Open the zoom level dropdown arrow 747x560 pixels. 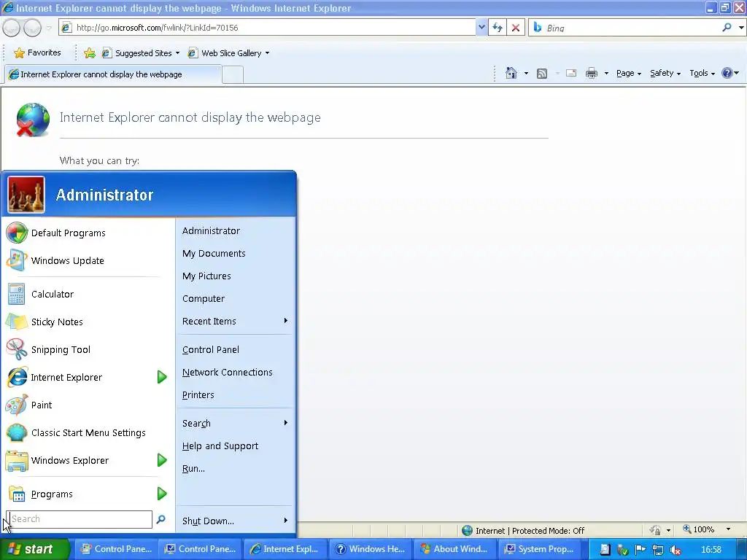728,529
